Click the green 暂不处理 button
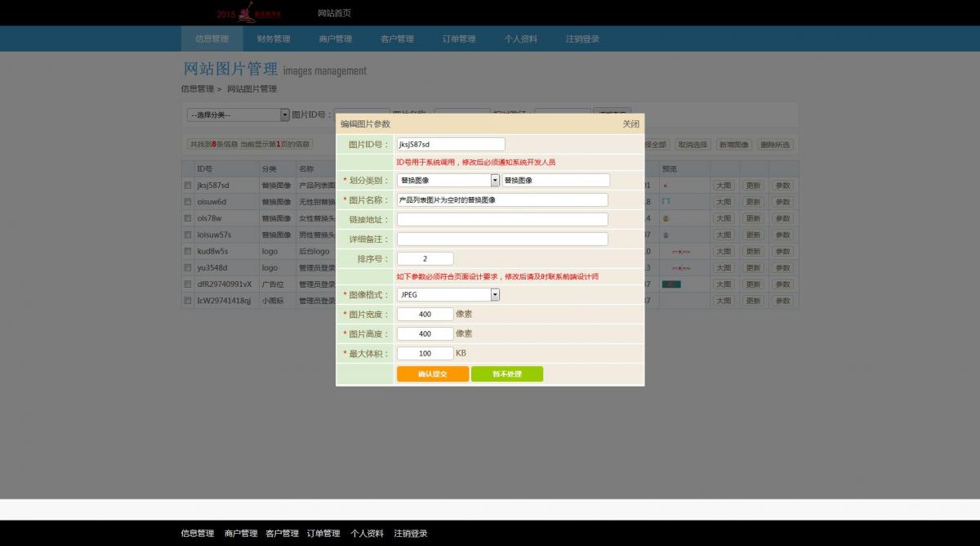The image size is (980, 546). tap(507, 374)
